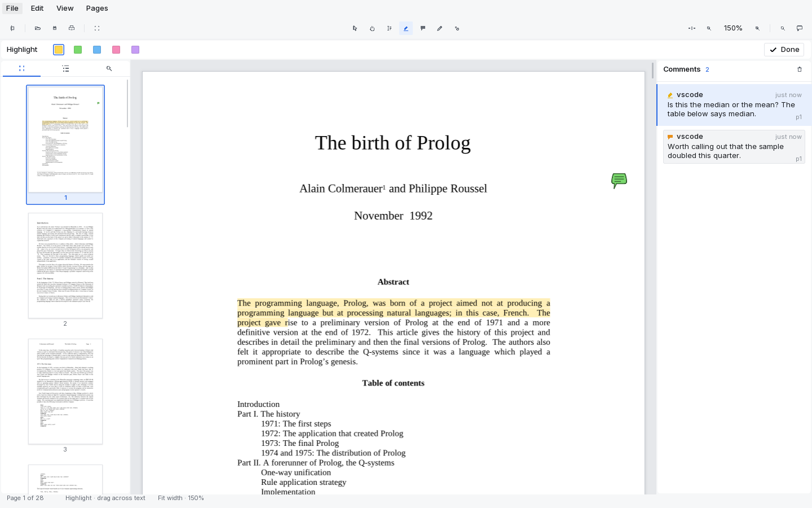The image size is (812, 508).
Task: Click the save document icon
Action: [x=55, y=28]
